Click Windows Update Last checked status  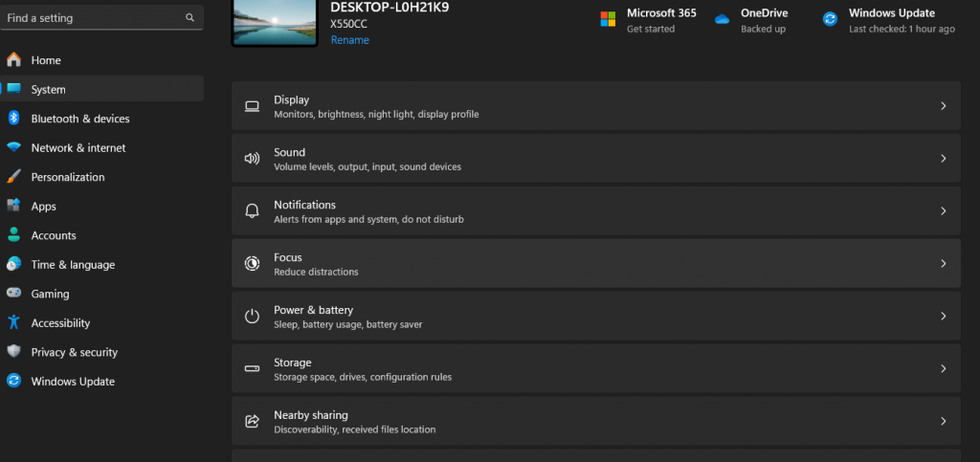(x=902, y=29)
